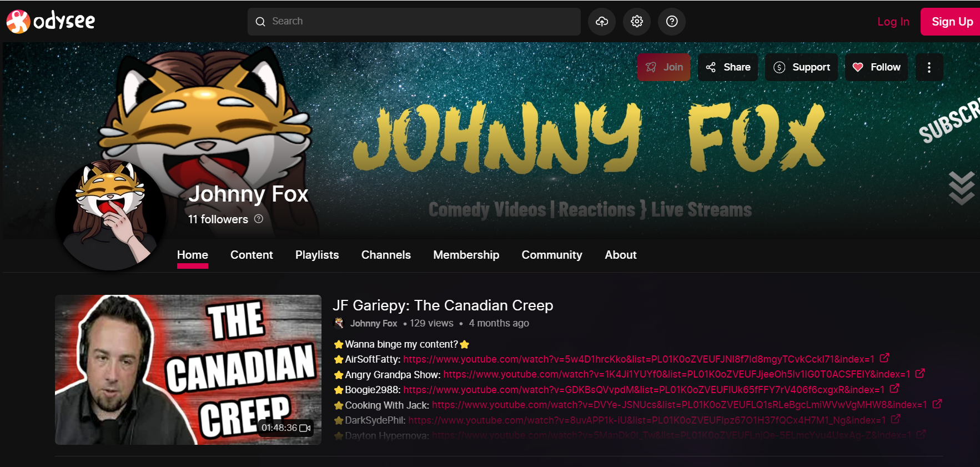Share the Johnny Fox channel
This screenshot has width=980, height=467.
[x=728, y=67]
